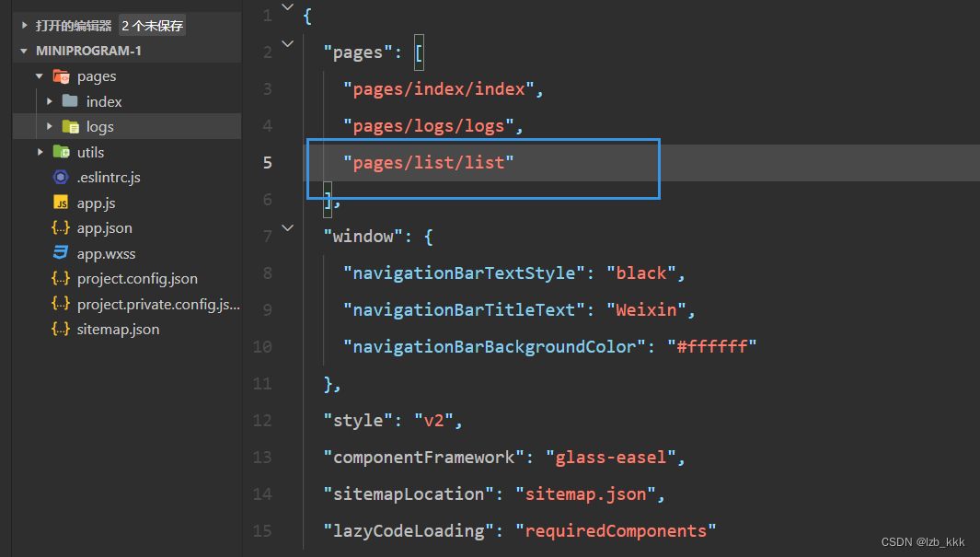Click the "pages/logs/logs" string
The image size is (980, 557).
[x=429, y=126]
